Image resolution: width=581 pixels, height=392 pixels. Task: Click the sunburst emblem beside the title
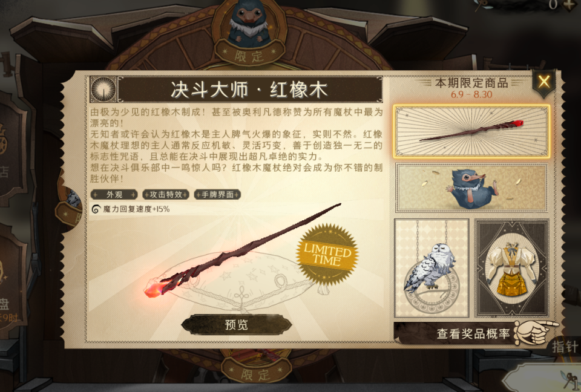click(x=103, y=90)
